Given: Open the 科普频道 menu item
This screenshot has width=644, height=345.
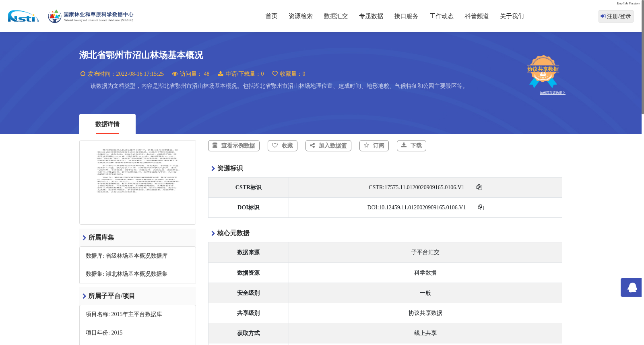Looking at the screenshot, I should click(x=477, y=16).
